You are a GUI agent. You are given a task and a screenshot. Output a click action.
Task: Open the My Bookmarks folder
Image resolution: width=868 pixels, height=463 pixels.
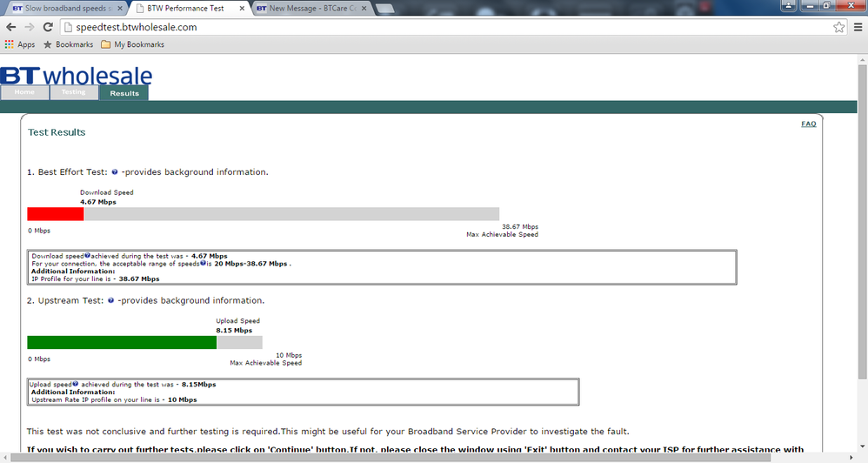133,44
